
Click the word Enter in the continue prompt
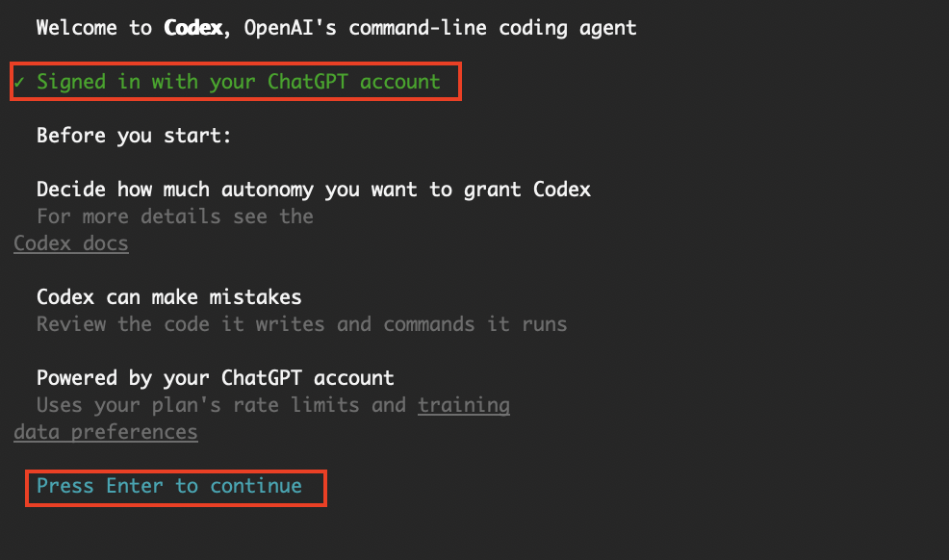[x=135, y=486]
